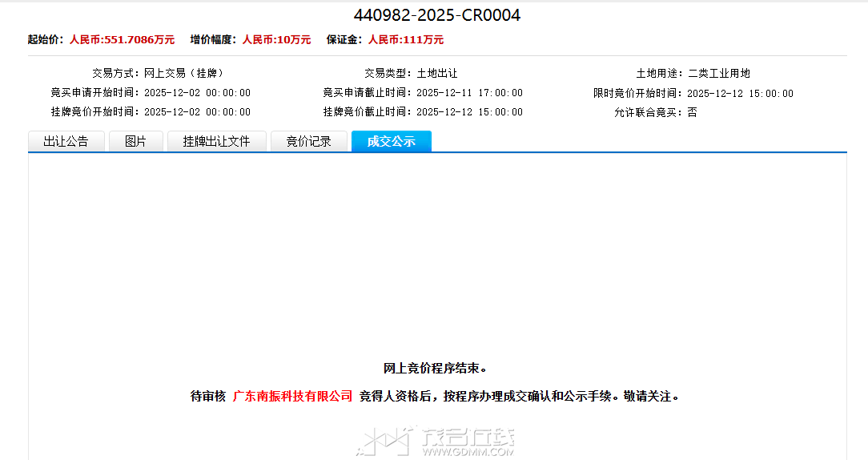Click the listing title 440982-2025-CR0004
Image resolution: width=868 pixels, height=460 pixels.
436,15
